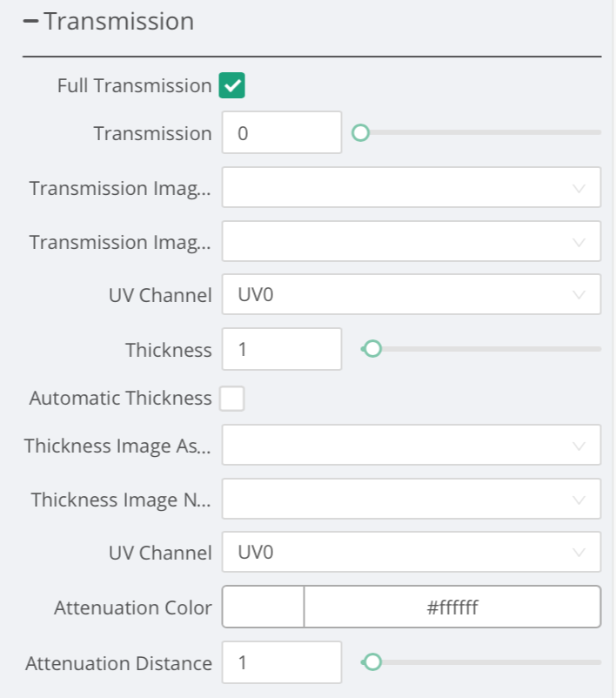The image size is (616, 698).
Task: Click the Transmission slider handle
Action: point(360,132)
